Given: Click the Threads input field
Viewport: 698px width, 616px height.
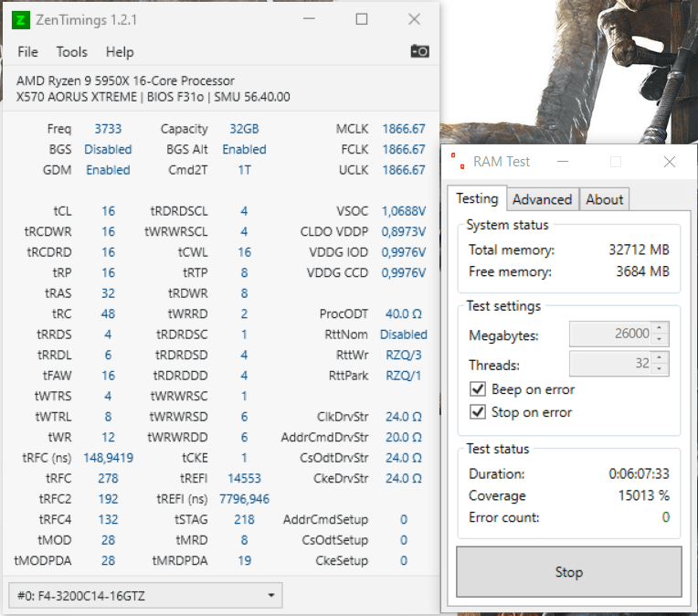Looking at the screenshot, I should [610, 363].
